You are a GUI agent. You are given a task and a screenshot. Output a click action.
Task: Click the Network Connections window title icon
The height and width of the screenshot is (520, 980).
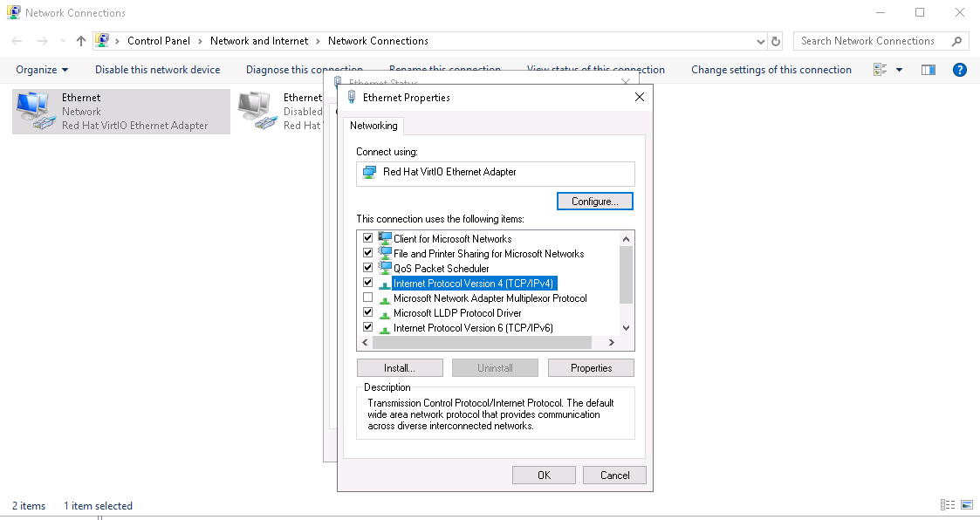point(13,12)
